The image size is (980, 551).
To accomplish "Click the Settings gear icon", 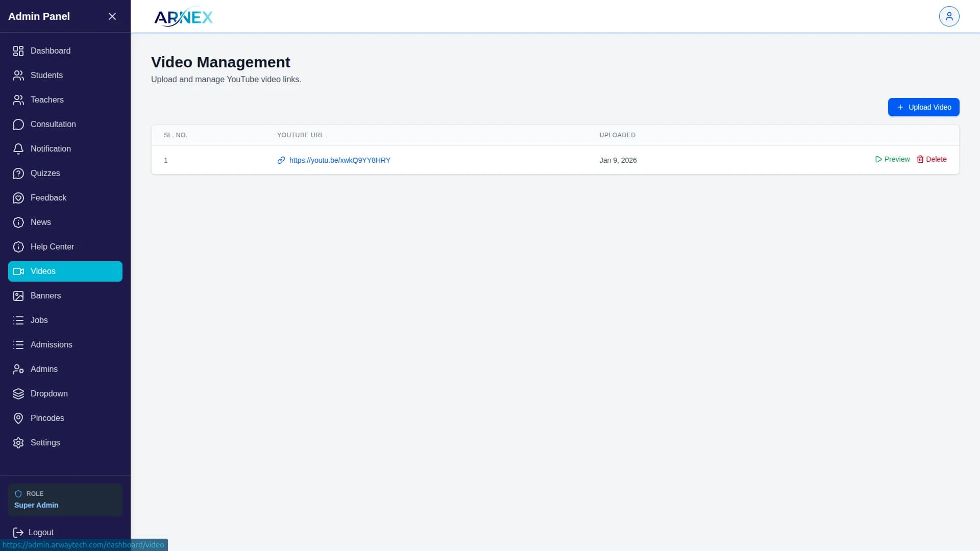I will click(x=18, y=443).
